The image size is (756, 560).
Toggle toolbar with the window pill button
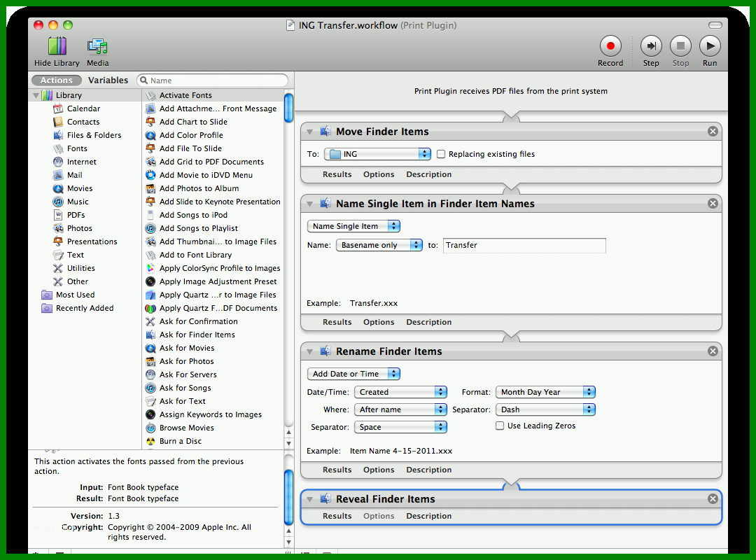[x=715, y=25]
